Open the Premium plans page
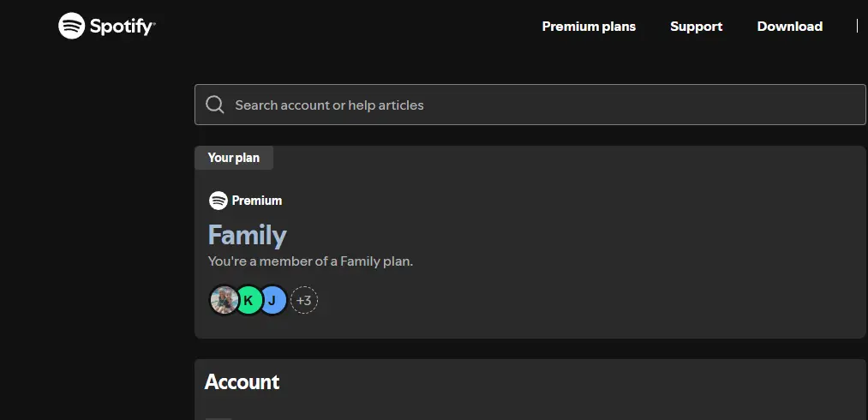 point(589,27)
